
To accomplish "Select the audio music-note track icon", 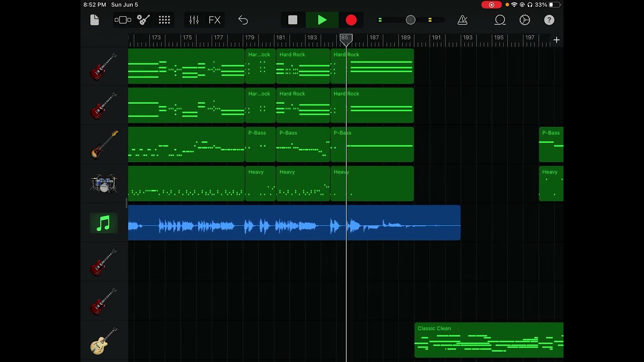I will pos(104,223).
